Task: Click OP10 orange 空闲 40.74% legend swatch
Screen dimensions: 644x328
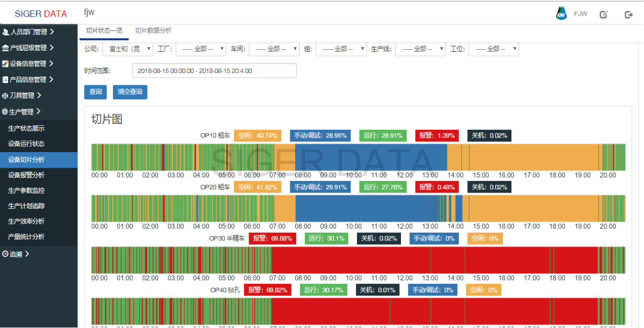Action: point(258,136)
